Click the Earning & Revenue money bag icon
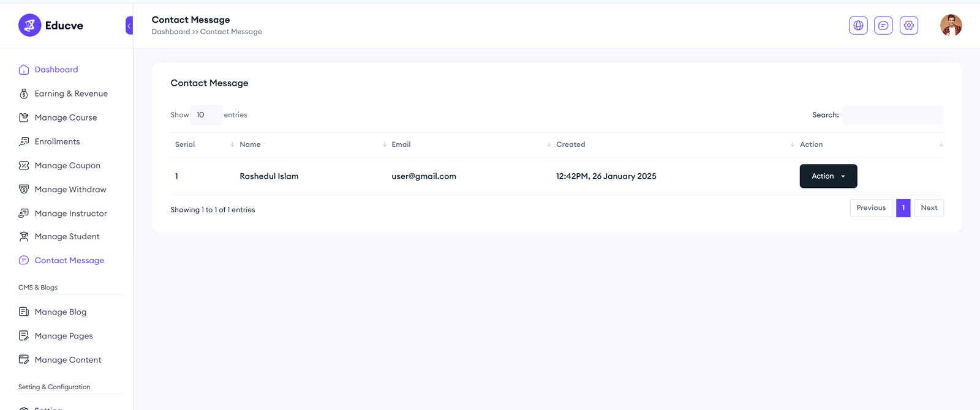Viewport: 980px width, 410px height. click(24, 94)
